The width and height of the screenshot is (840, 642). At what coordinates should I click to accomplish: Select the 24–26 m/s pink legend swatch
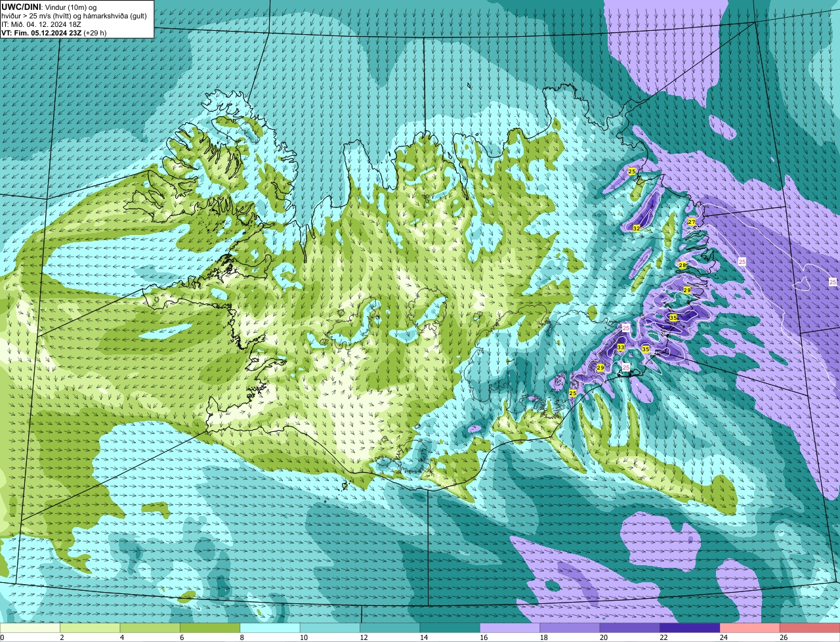pos(750,628)
